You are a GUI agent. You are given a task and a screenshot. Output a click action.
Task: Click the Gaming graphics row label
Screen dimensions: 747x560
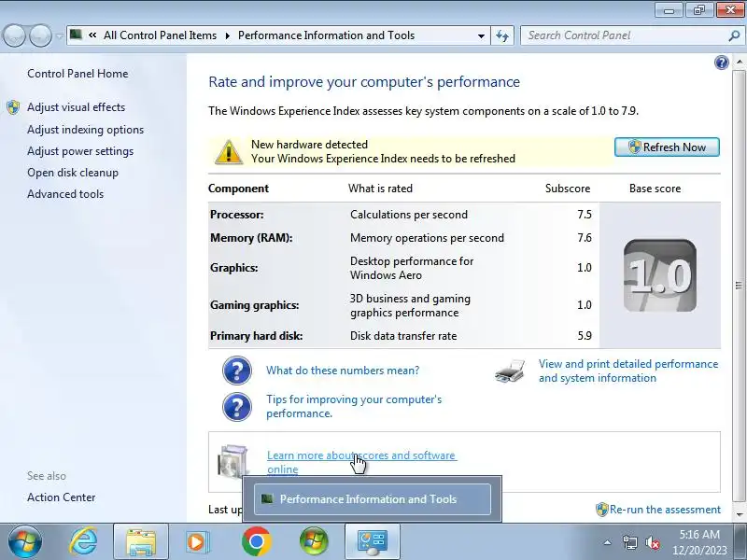(254, 305)
